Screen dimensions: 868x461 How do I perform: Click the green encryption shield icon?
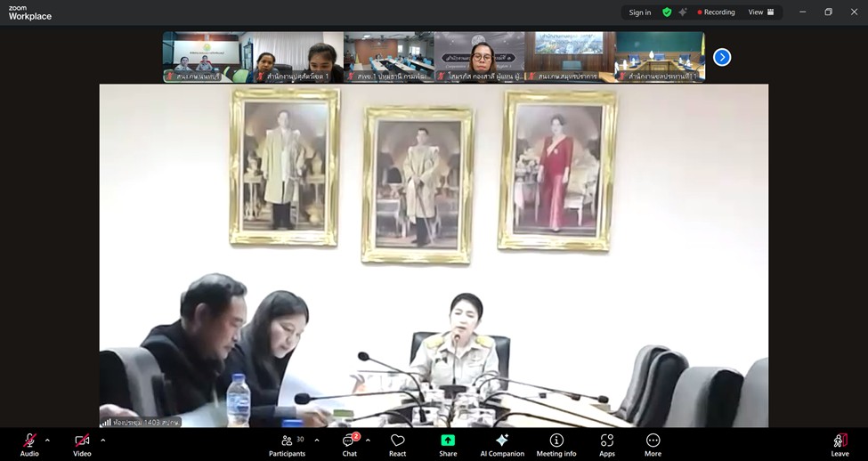coord(667,12)
